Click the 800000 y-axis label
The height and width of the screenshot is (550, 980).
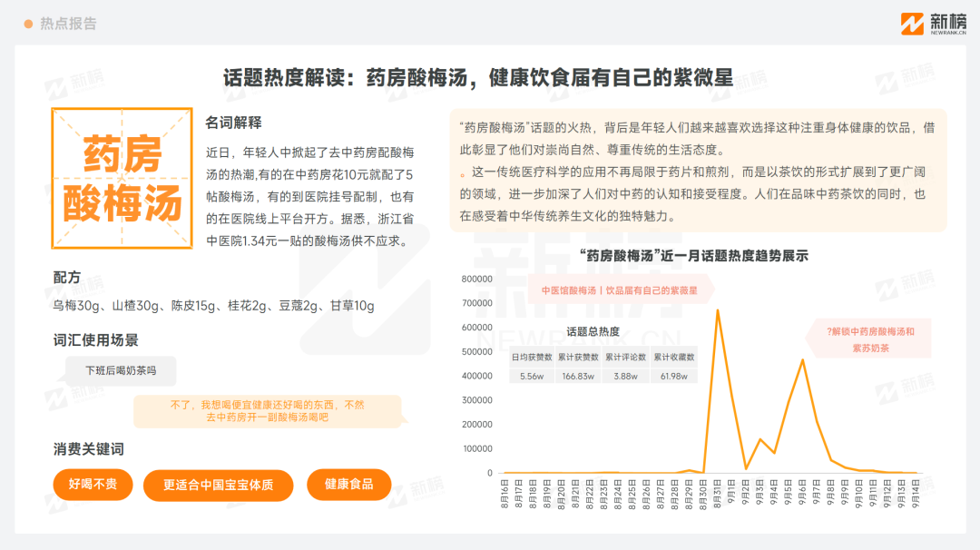click(477, 279)
